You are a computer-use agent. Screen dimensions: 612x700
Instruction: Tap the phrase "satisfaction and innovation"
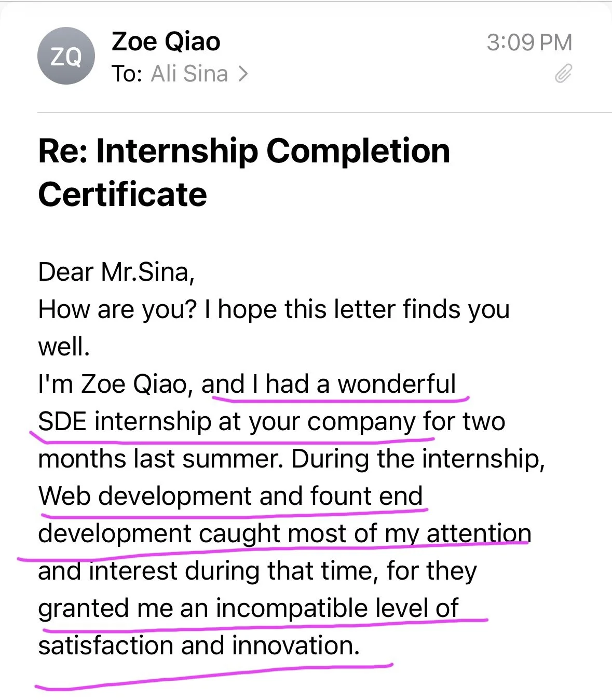(x=199, y=646)
